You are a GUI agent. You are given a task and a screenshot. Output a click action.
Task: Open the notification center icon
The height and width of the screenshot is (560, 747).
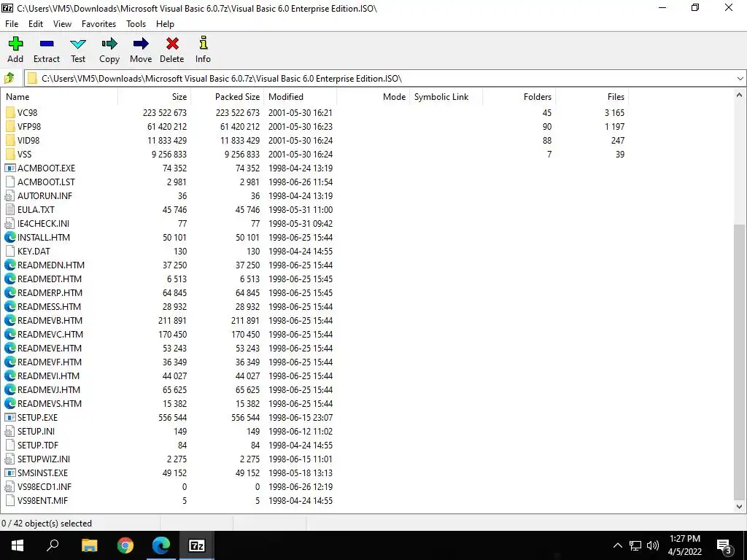click(x=724, y=546)
